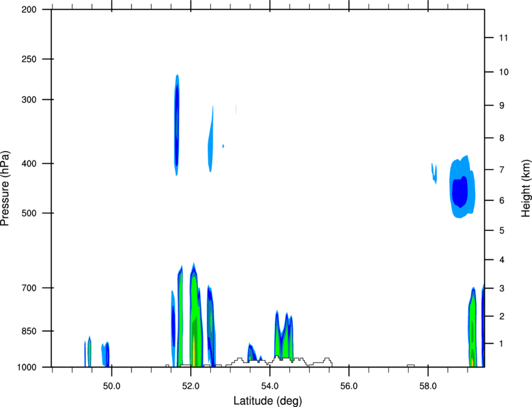Pick the 9 km height label
Image resolution: width=532 pixels, height=407 pixels.
502,106
